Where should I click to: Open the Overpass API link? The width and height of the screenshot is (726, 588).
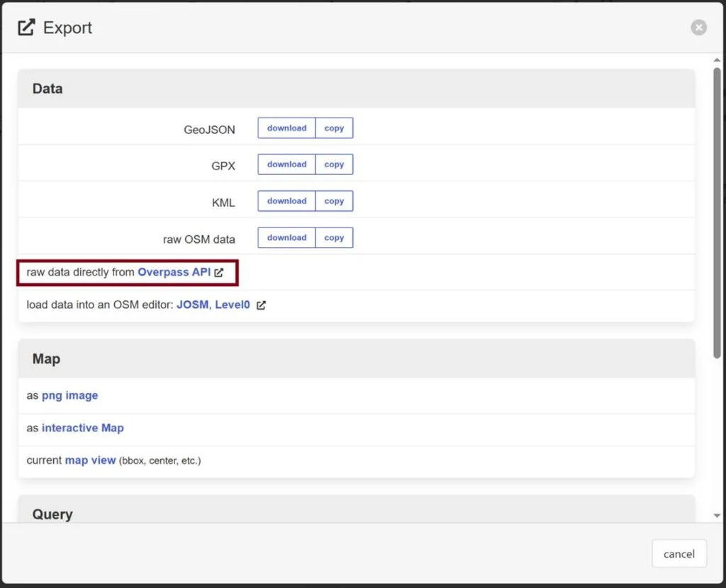pos(174,272)
